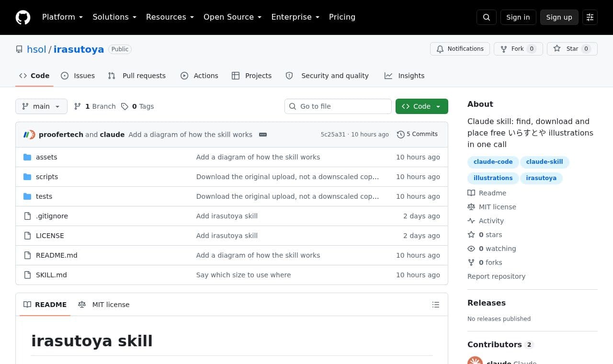Viewport: 613px width, 364px height.
Task: Expand the Open Source menu
Action: tap(232, 17)
